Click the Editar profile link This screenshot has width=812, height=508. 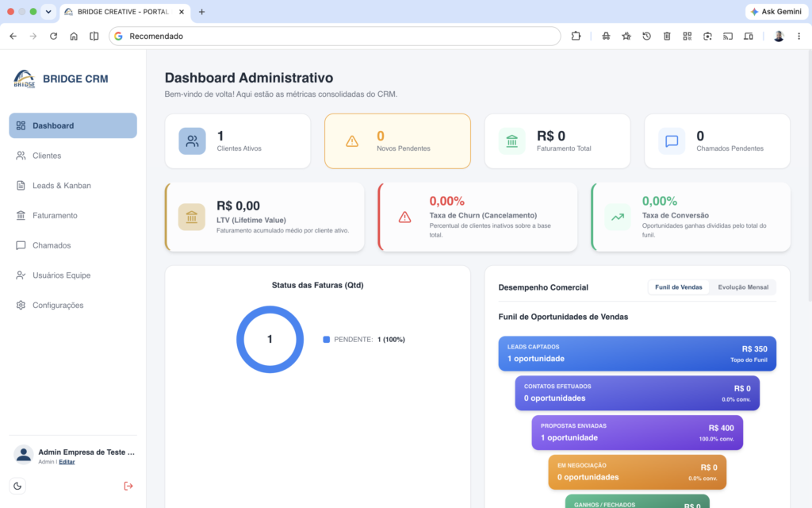coord(67,462)
